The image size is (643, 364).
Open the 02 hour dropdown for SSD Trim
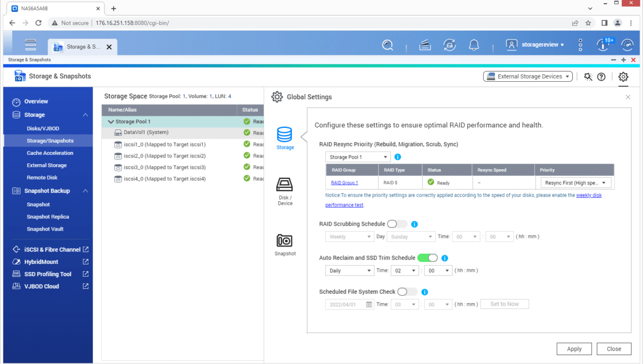pyautogui.click(x=404, y=271)
